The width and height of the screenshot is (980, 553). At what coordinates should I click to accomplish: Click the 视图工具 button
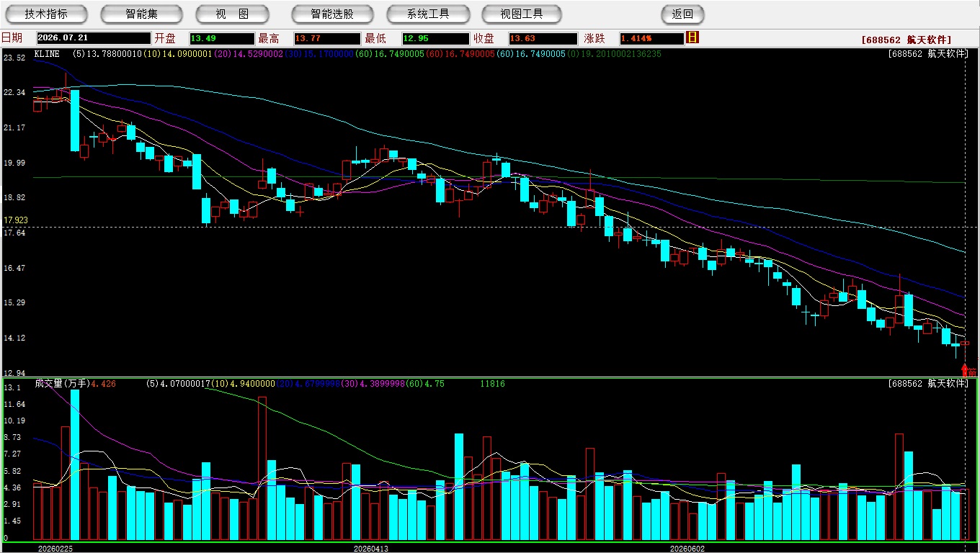(522, 14)
